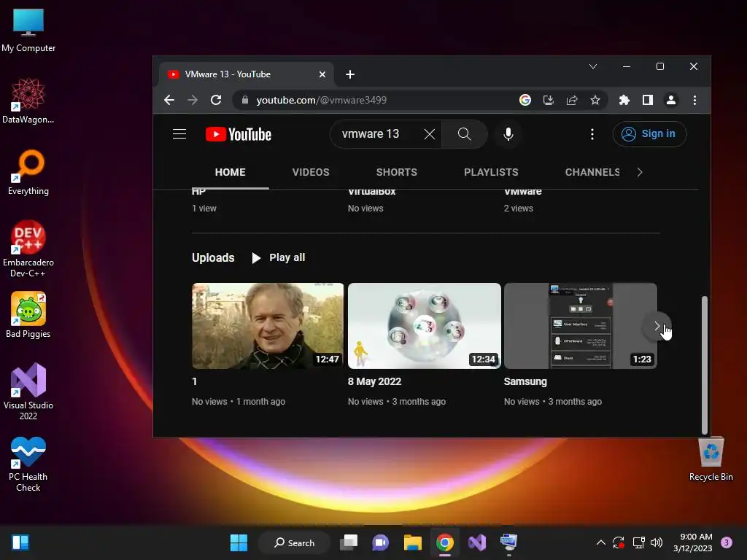Go back with browser back arrow
Viewport: 747px width, 560px height.
click(169, 100)
